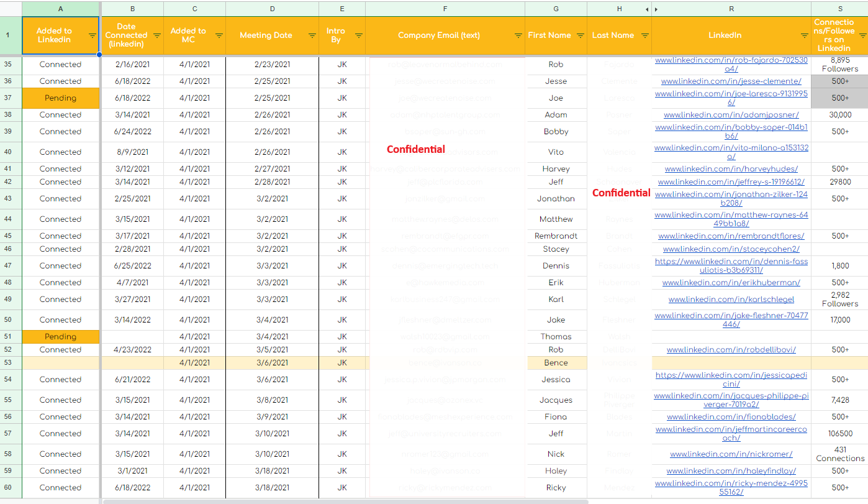Select row 53 by its row number
Image resolution: width=868 pixels, height=504 pixels.
pyautogui.click(x=7, y=363)
